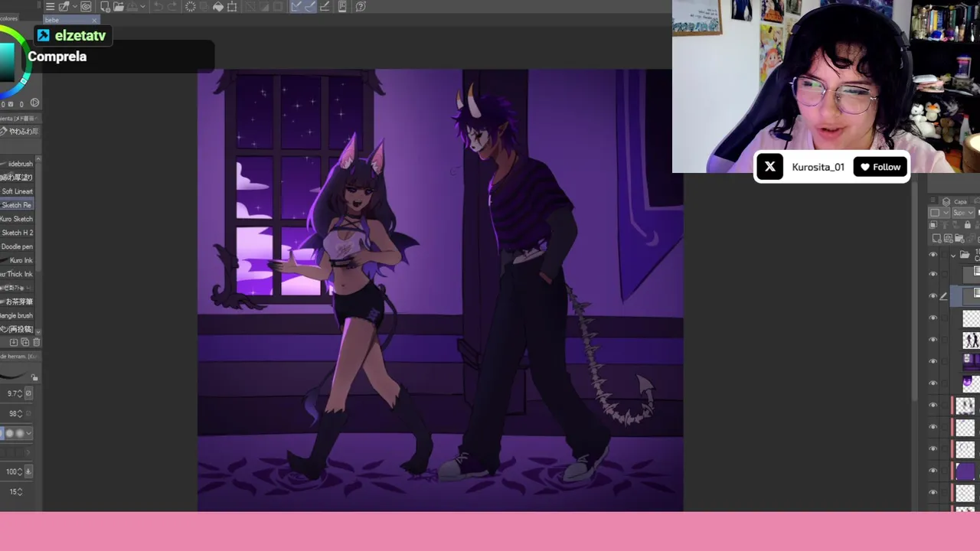Select the Thick Ink brush
The height and width of the screenshot is (551, 980).
pyautogui.click(x=17, y=274)
